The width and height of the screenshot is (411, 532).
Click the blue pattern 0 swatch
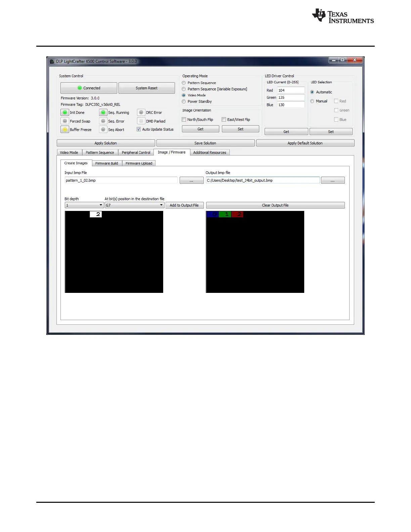(213, 214)
